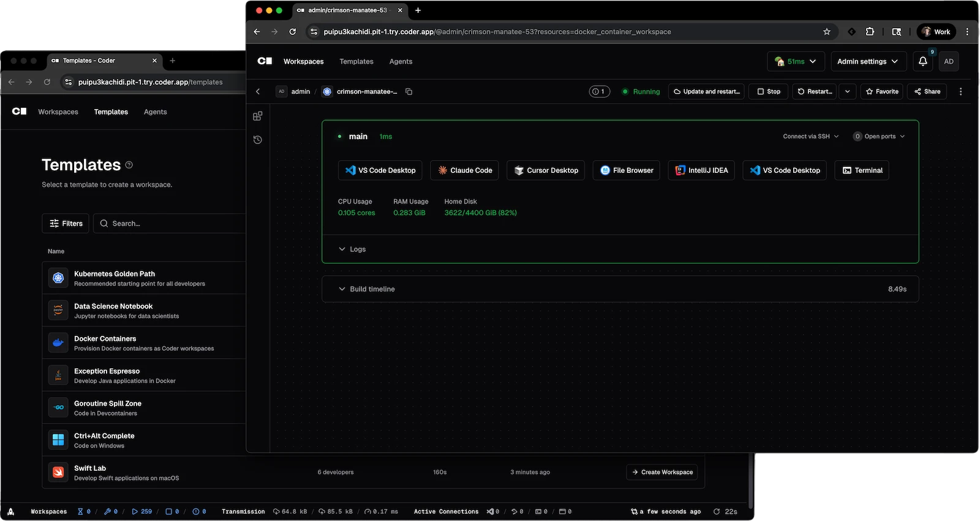980x521 pixels.
Task: Open the workspace history sidebar icon
Action: point(258,140)
